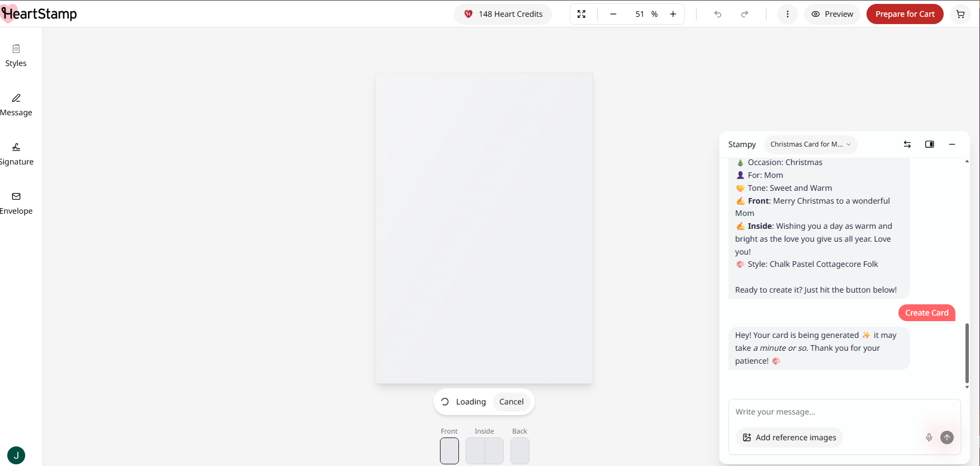Click the Create Card chat bubble
The width and height of the screenshot is (980, 466).
[x=927, y=313]
